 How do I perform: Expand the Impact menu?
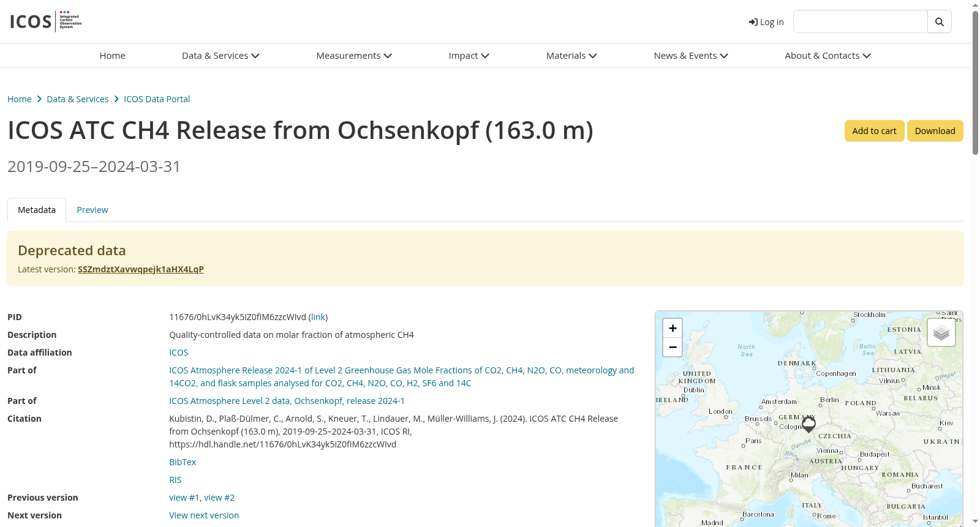click(469, 56)
